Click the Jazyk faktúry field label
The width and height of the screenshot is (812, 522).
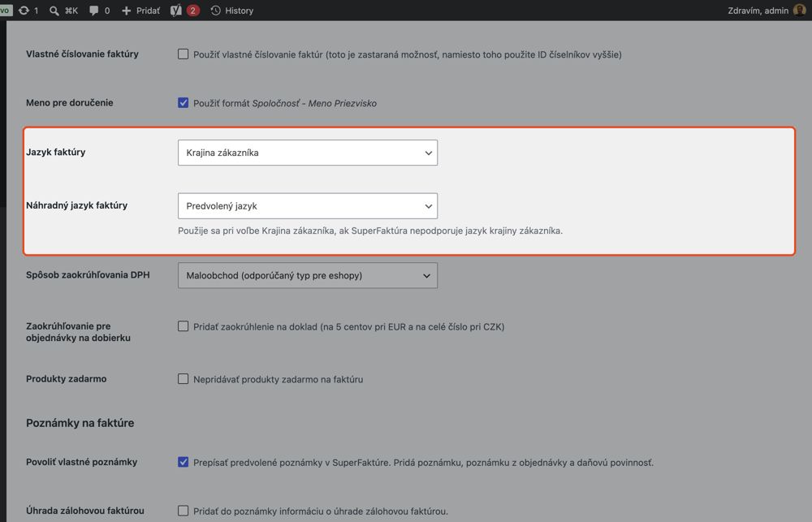(55, 153)
